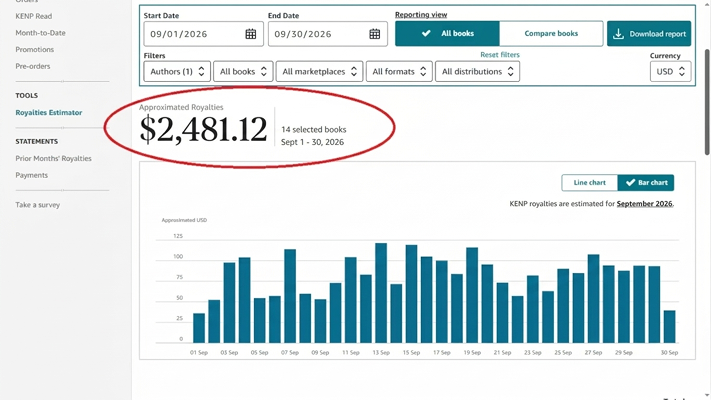Select Royalties Estimator tool
The width and height of the screenshot is (711, 400).
point(49,112)
